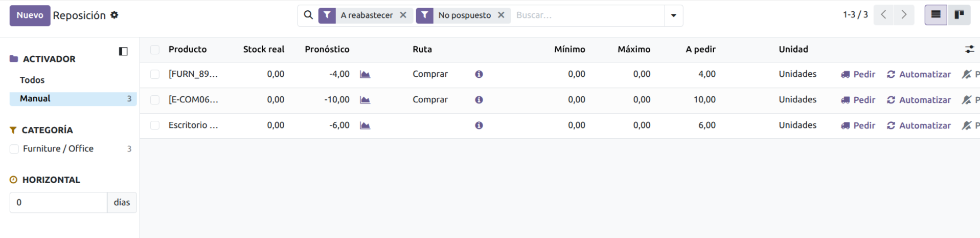Click the forecast chart icon for FURN_89 row
980x238 pixels.
365,75
